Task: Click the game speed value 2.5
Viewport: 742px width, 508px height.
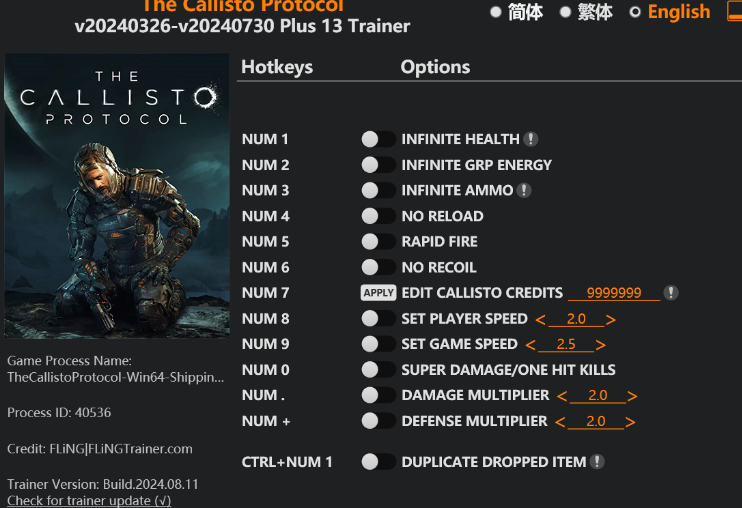Action: (x=566, y=344)
